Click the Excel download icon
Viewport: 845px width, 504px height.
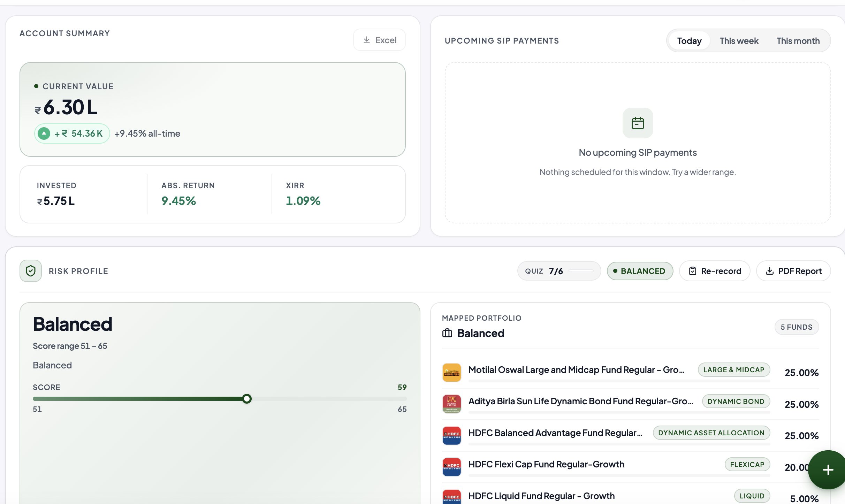(x=366, y=40)
